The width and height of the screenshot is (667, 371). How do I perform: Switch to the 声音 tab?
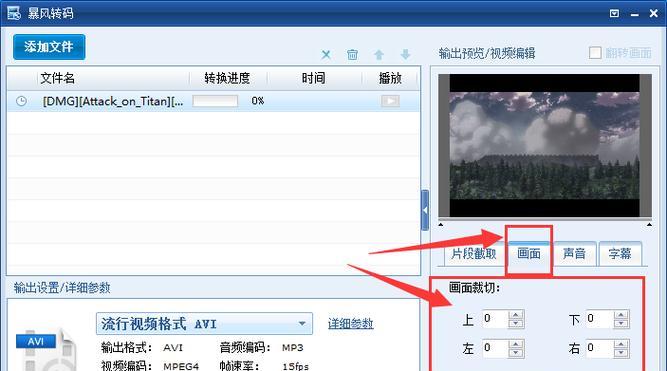574,254
